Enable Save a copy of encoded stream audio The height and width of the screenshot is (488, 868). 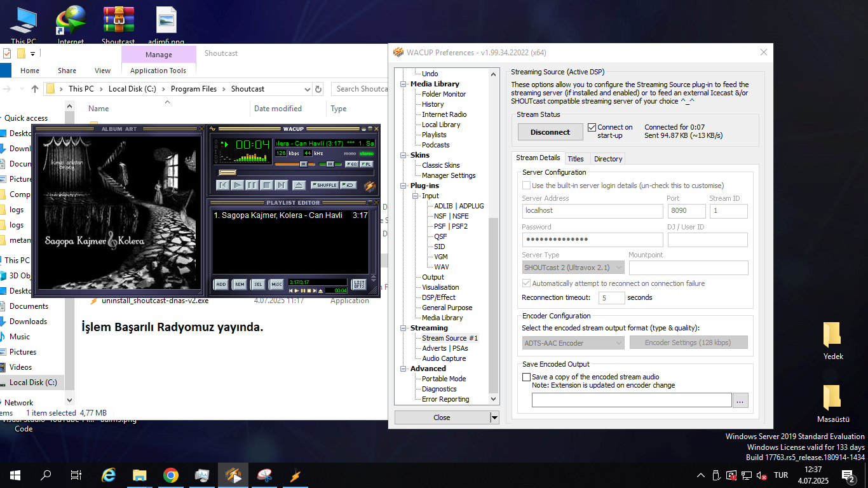(526, 377)
